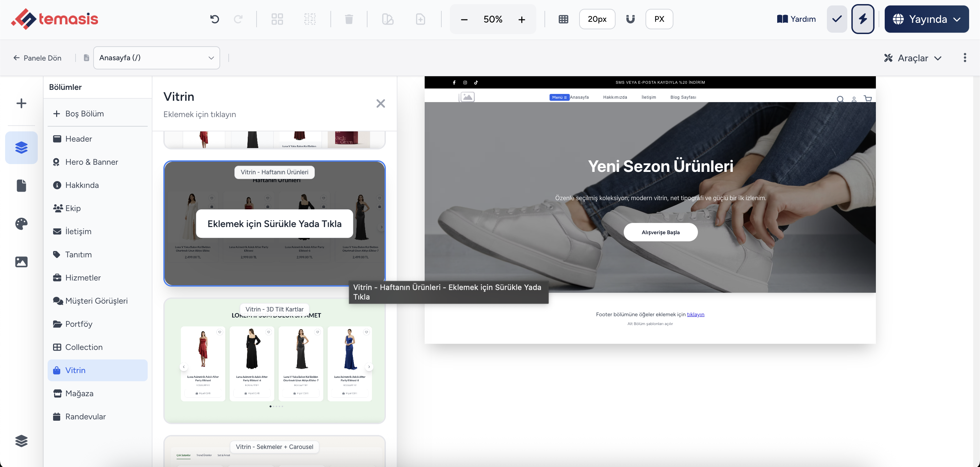Add a Boş Bölüm empty section

(97, 114)
